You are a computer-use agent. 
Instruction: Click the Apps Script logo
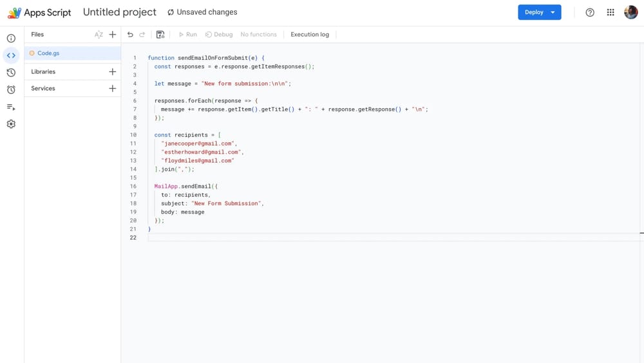pos(14,13)
